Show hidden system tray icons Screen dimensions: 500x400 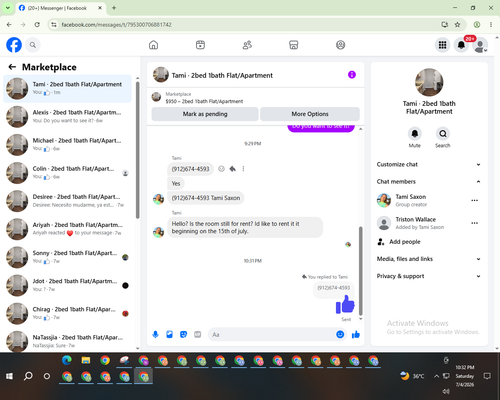436,376
